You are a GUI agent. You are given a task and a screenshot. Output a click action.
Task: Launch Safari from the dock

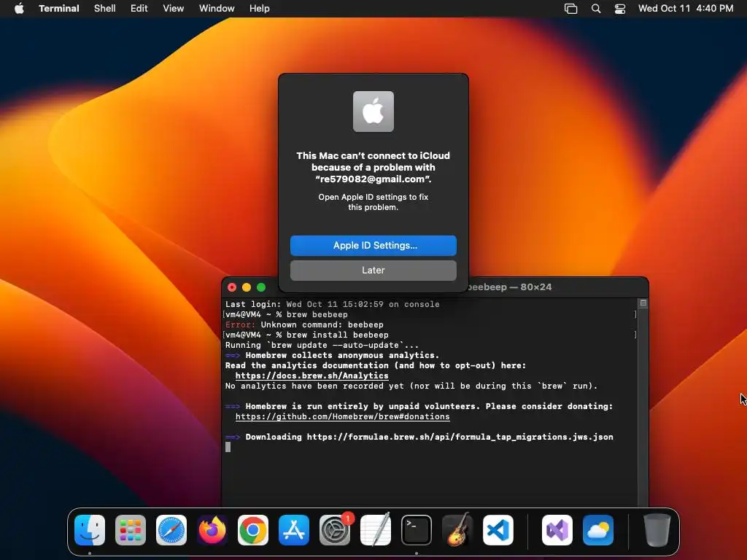(x=171, y=530)
